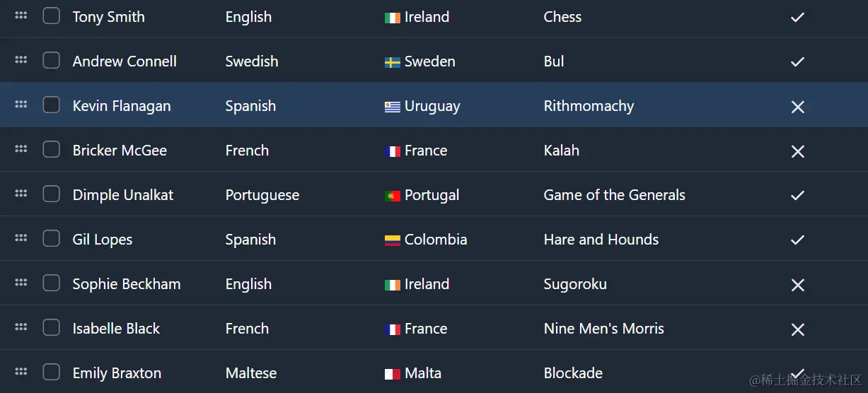Screen dimensions: 868x393
Task: Click the Maltese language cell
Action: click(251, 373)
